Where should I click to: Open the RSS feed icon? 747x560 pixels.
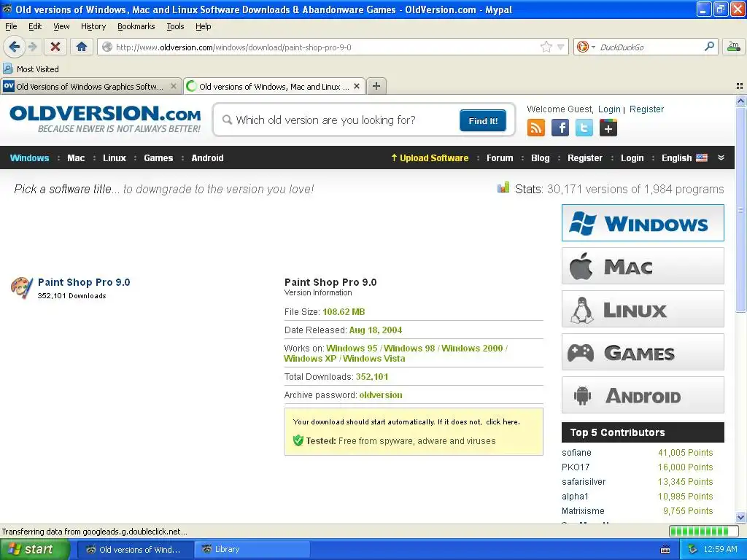536,128
